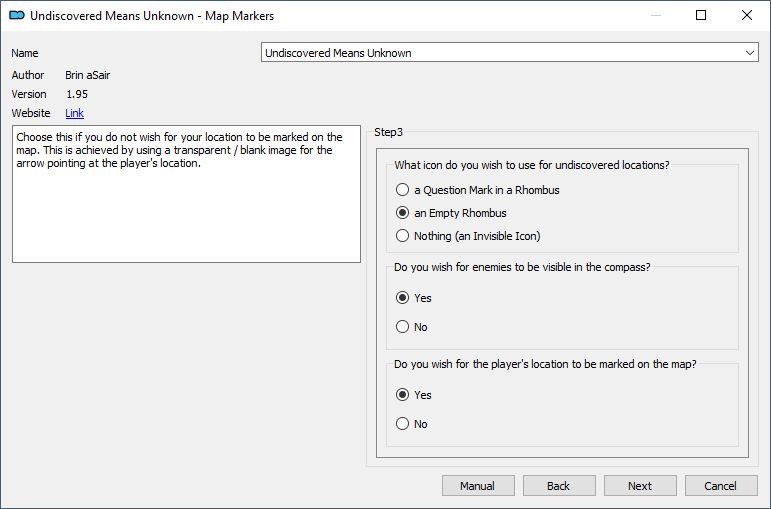
Task: Expand the Name dropdown arrow
Action: point(749,53)
